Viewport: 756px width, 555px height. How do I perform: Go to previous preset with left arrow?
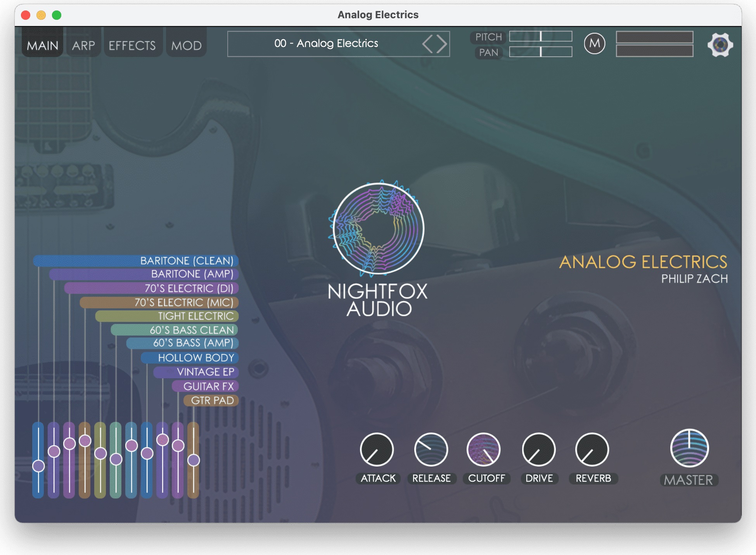427,44
